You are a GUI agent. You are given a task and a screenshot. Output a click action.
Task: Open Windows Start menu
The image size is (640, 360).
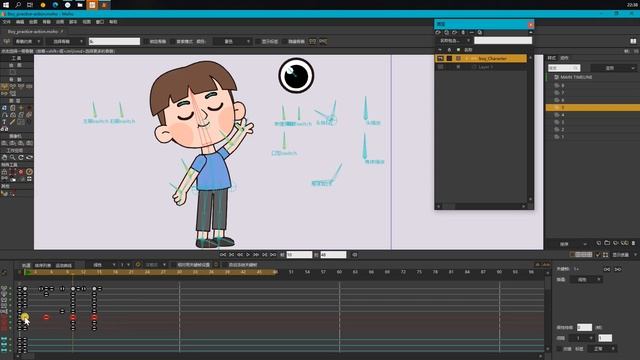click(x=6, y=5)
